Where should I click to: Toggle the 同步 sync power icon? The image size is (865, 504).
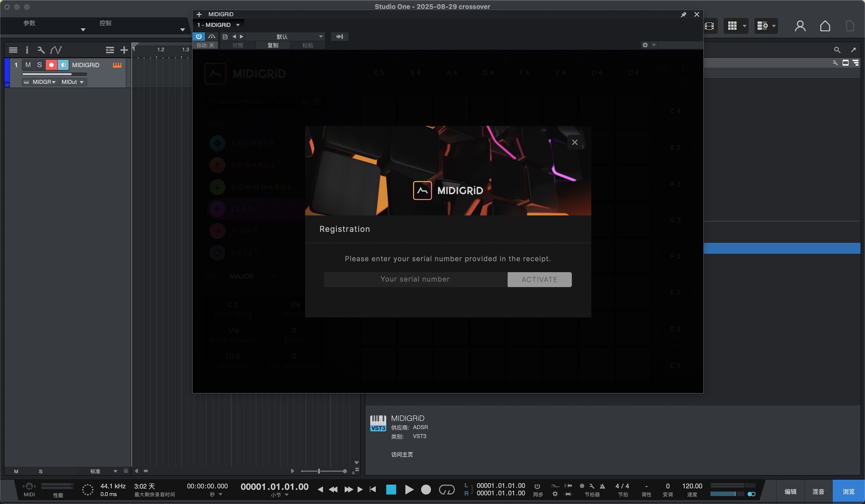pos(537,486)
